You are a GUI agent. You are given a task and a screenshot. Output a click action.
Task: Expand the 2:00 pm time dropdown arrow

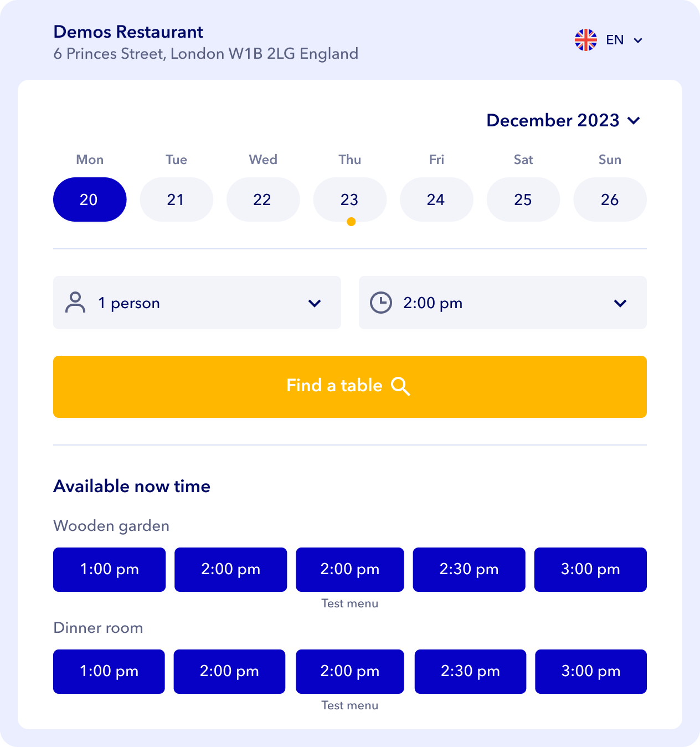tap(620, 303)
